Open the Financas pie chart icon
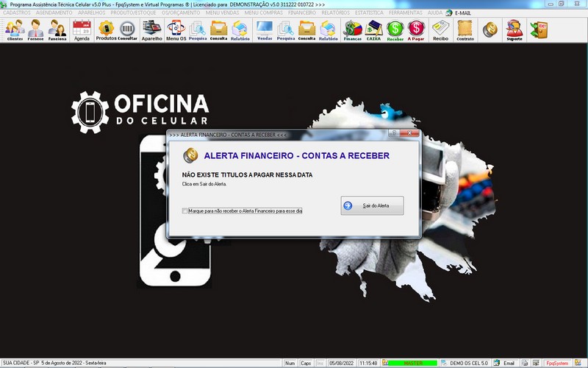The image size is (588, 368). coord(353,30)
